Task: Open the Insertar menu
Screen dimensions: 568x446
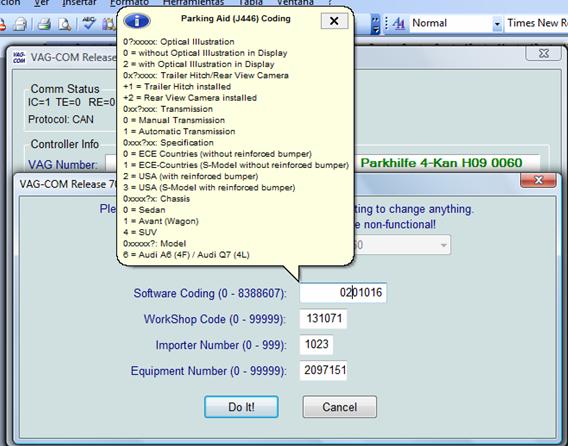Action: (x=79, y=3)
